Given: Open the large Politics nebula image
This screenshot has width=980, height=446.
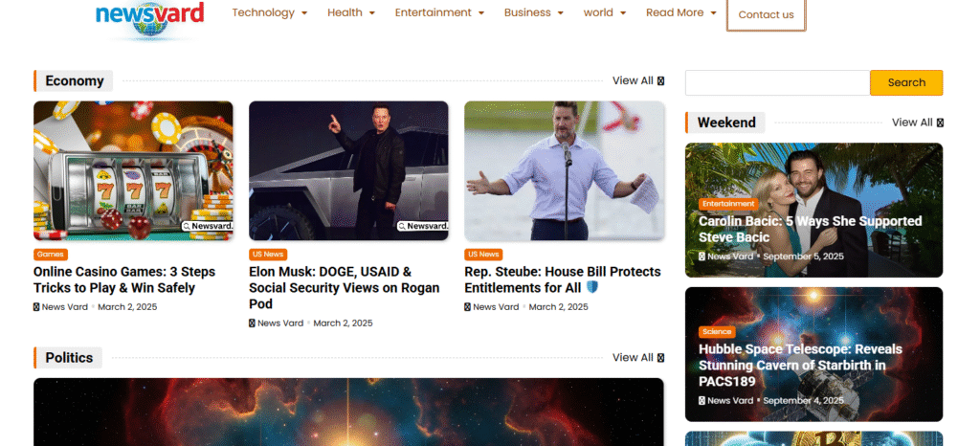Looking at the screenshot, I should pos(348,413).
